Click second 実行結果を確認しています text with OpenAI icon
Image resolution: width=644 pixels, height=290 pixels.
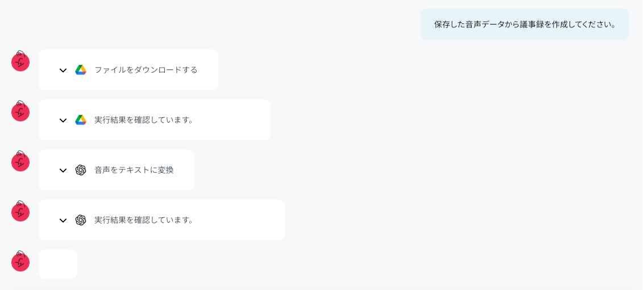pyautogui.click(x=144, y=220)
